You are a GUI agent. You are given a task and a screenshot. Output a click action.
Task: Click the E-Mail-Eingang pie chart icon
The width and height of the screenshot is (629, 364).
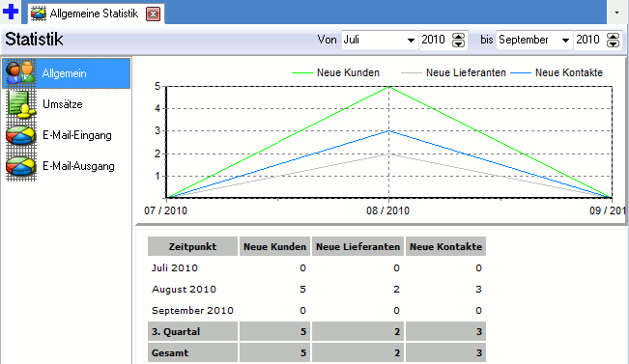[21, 135]
